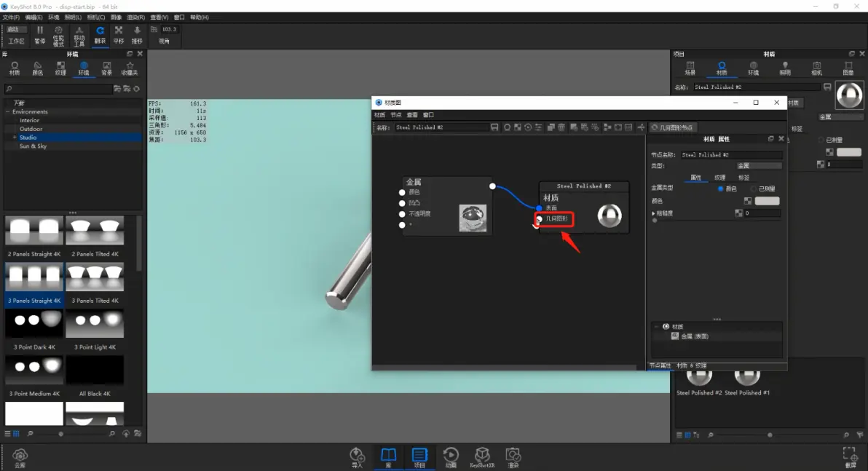Expand the Studio environments folder
This screenshot has width=868, height=471.
(x=15, y=138)
